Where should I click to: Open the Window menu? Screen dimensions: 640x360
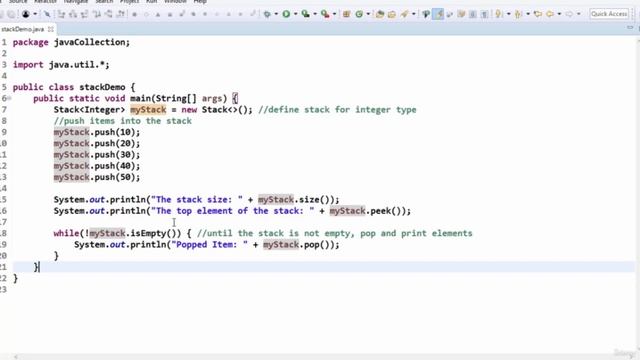[x=175, y=2]
